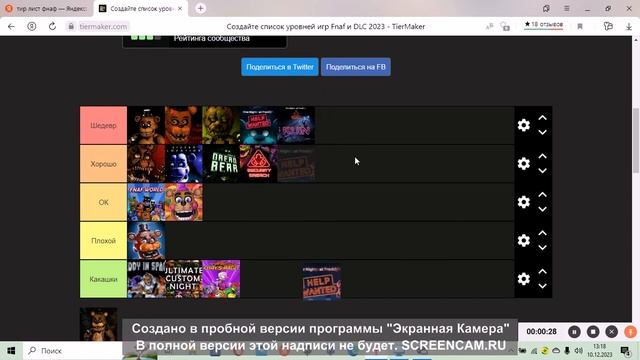Click the taskbar Поиск search box
Image resolution: width=640 pixels, height=360 pixels.
[73, 351]
